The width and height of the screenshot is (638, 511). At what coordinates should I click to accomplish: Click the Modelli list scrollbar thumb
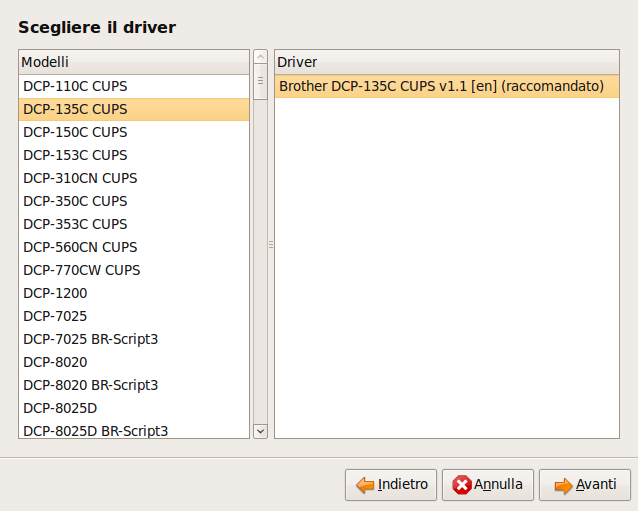(x=260, y=81)
